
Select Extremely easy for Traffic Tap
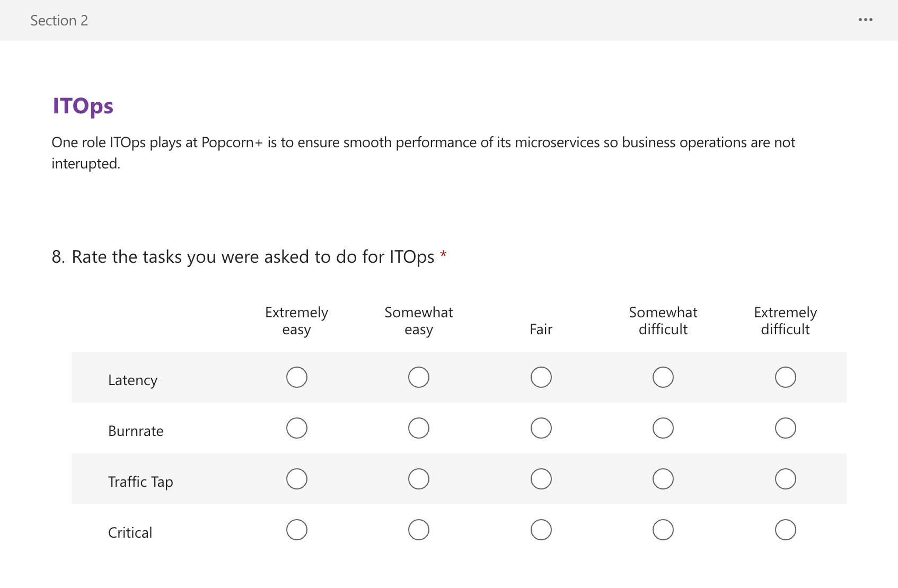tap(296, 479)
